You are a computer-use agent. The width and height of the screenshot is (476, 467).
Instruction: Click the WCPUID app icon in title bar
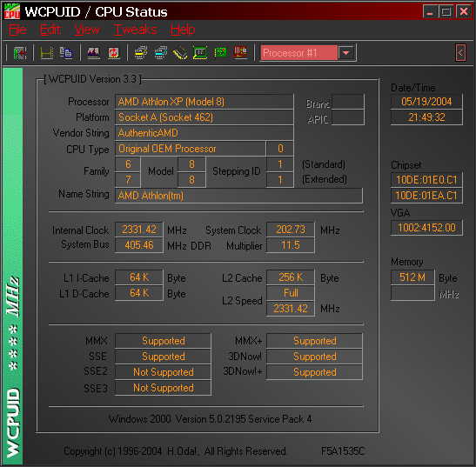tap(11, 11)
